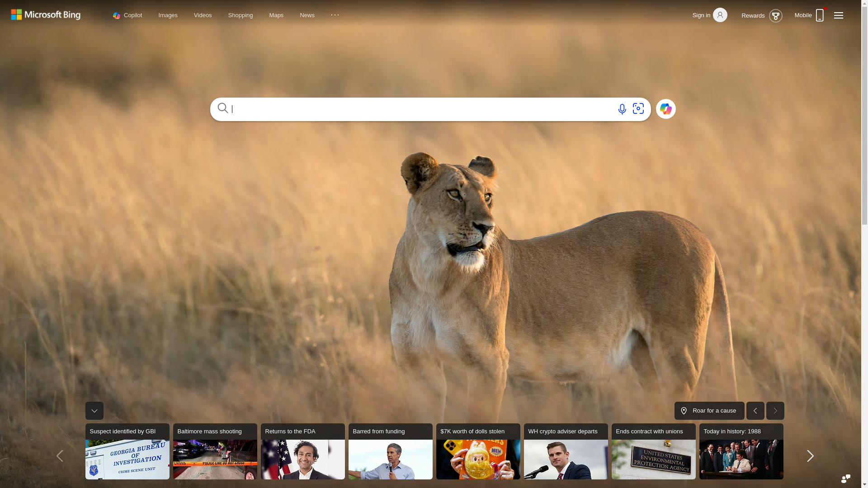Go to Videos search
Screen dimensions: 868x488
[203, 15]
